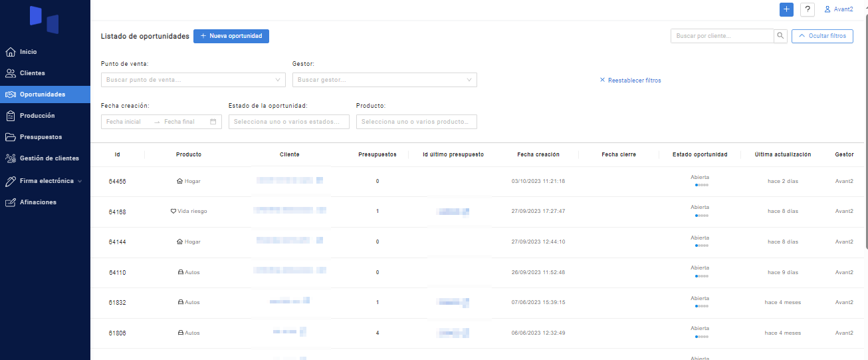Open Afinaciones menu item

point(45,202)
